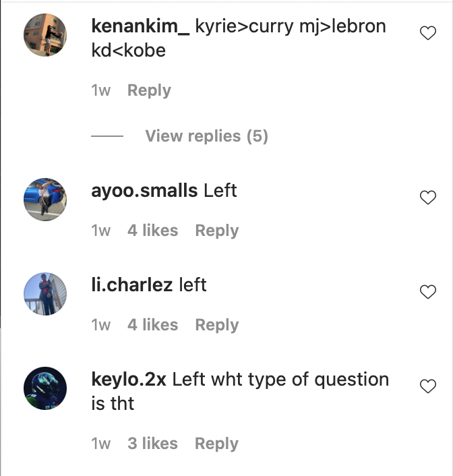Viewport: 453px width, 476px height.
Task: Reply to kenankim_'s comment
Action: tap(149, 90)
